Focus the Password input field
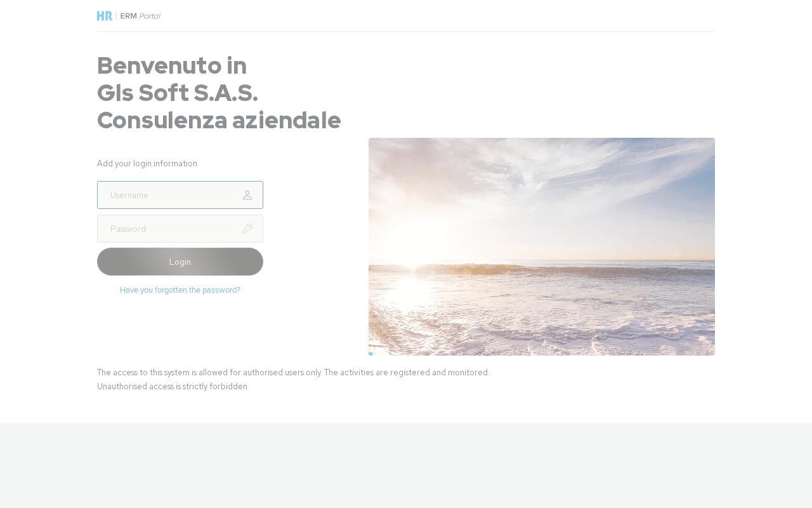The height and width of the screenshot is (508, 812). point(180,229)
